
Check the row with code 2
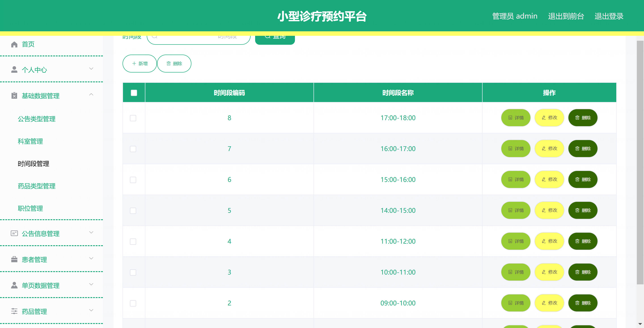133,303
